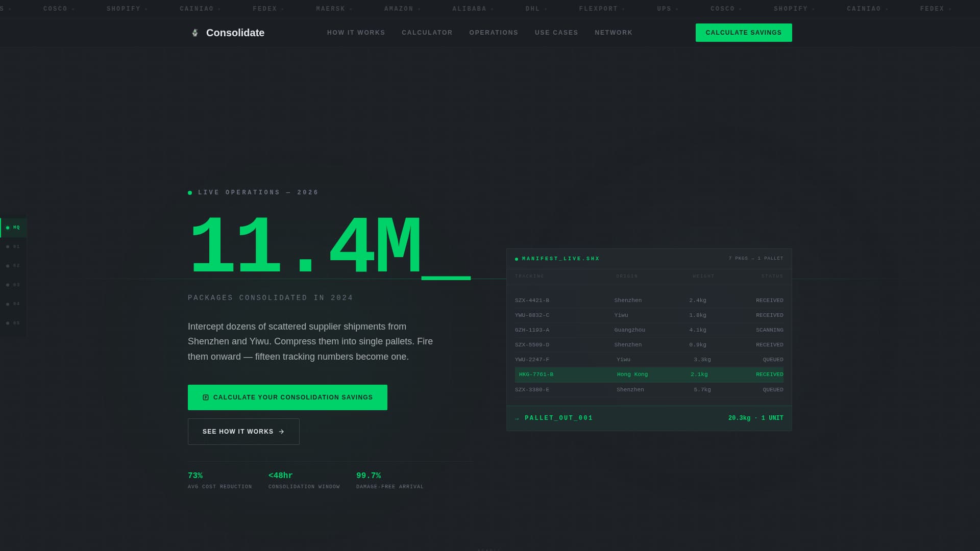Click the Consolidate logo icon
This screenshot has height=551, width=980.
(x=194, y=33)
